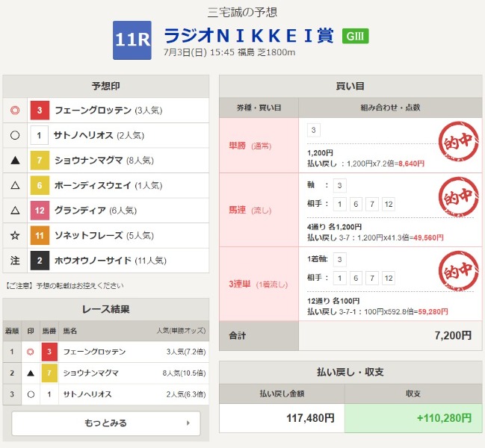The height and width of the screenshot is (448, 485).
Task: Click the 券種・買い目 column header
Action: pos(259,108)
